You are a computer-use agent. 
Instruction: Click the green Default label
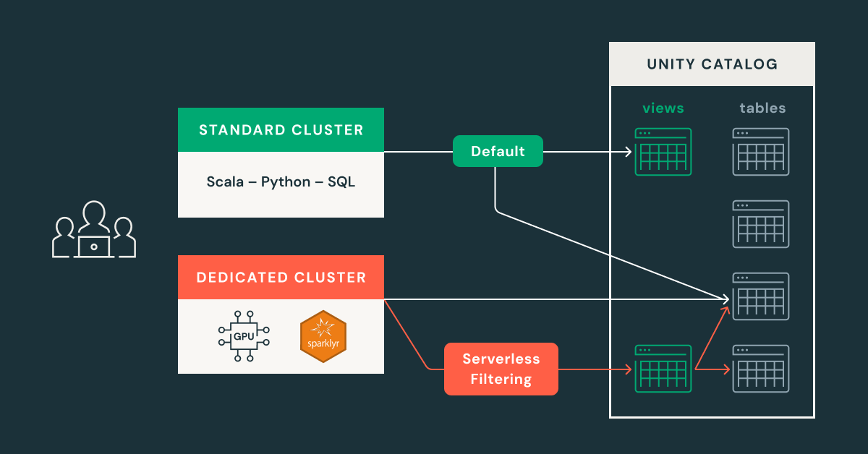(498, 151)
